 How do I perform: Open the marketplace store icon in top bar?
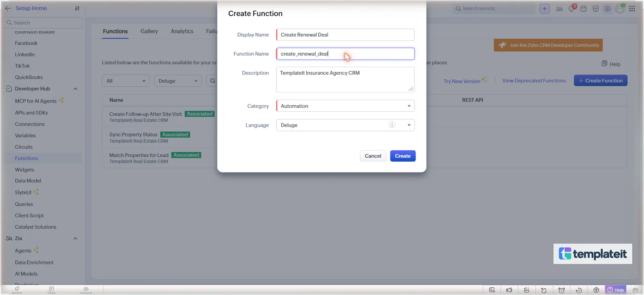[596, 8]
